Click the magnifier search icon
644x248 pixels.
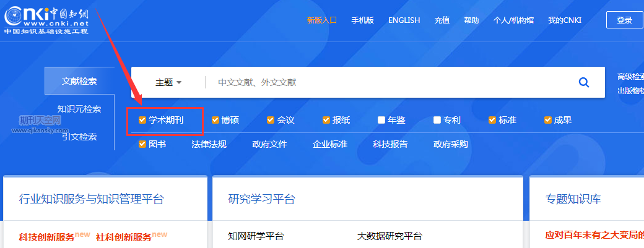pyautogui.click(x=583, y=82)
